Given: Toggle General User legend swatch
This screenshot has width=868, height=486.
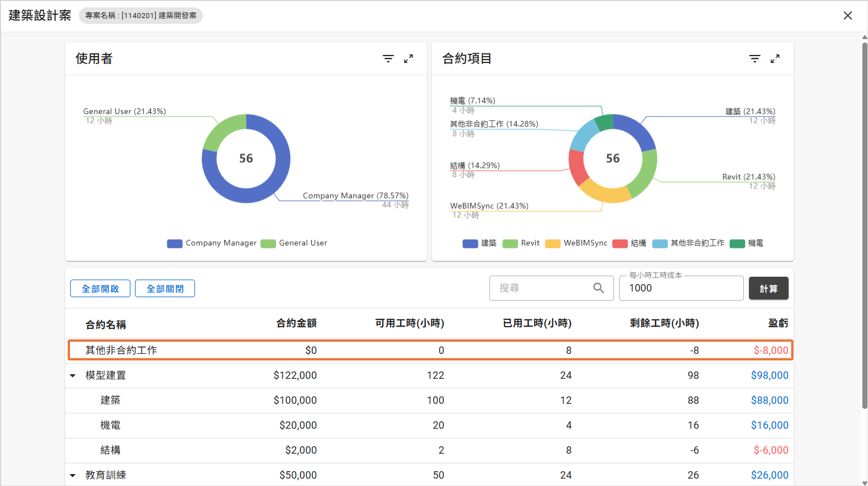Looking at the screenshot, I should [x=268, y=243].
